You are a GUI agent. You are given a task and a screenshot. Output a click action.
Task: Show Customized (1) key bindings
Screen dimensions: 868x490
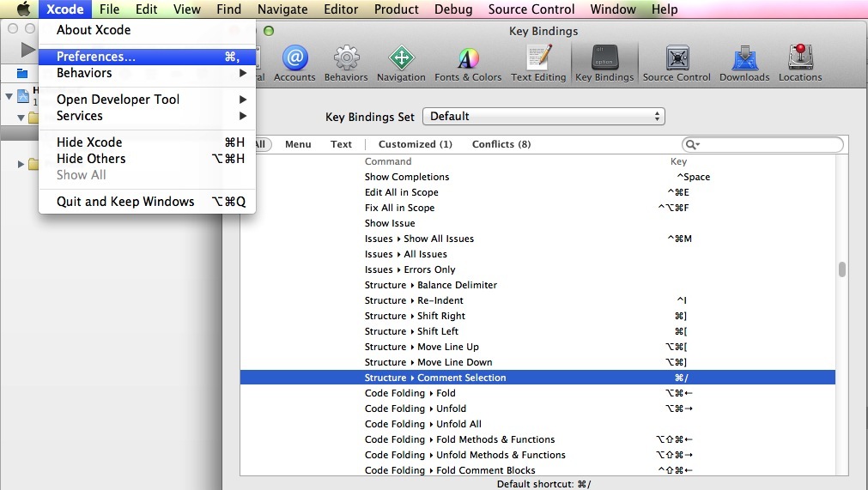416,144
